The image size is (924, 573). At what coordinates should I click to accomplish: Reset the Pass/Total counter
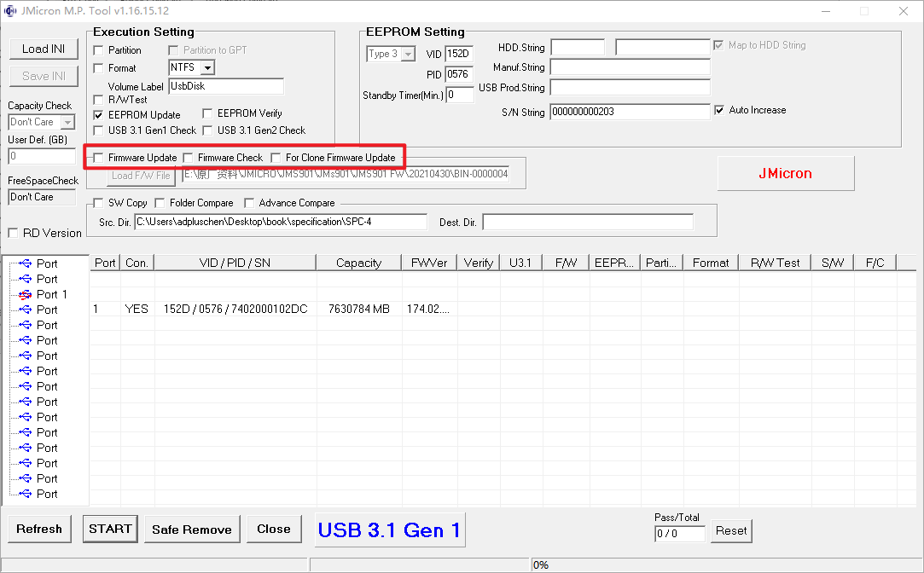pyautogui.click(x=731, y=530)
